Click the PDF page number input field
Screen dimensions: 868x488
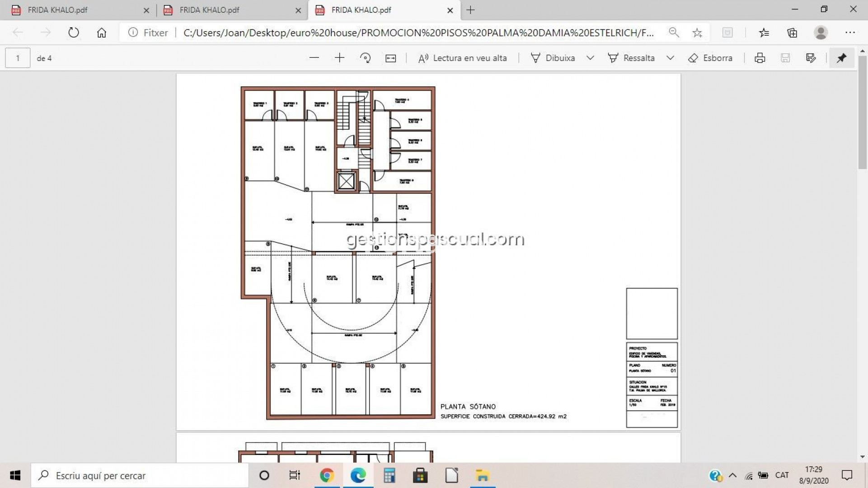18,58
